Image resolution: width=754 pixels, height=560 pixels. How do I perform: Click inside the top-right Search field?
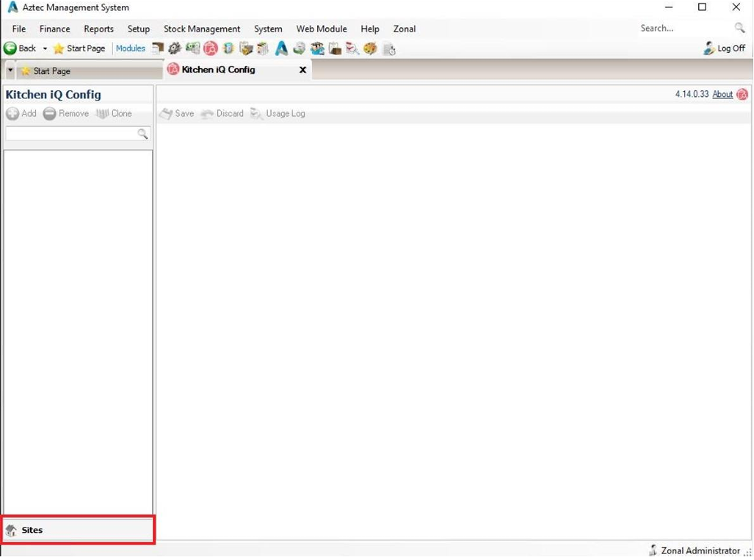click(x=683, y=28)
